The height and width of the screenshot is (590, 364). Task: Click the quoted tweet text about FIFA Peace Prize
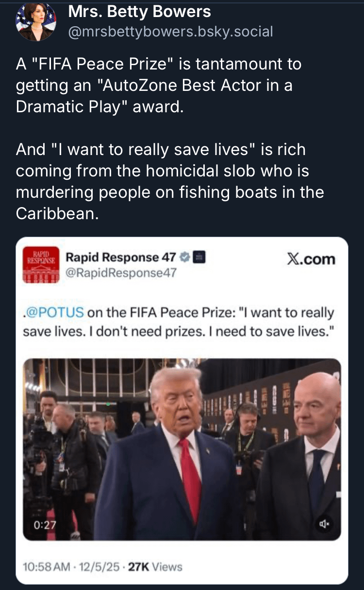point(179,320)
